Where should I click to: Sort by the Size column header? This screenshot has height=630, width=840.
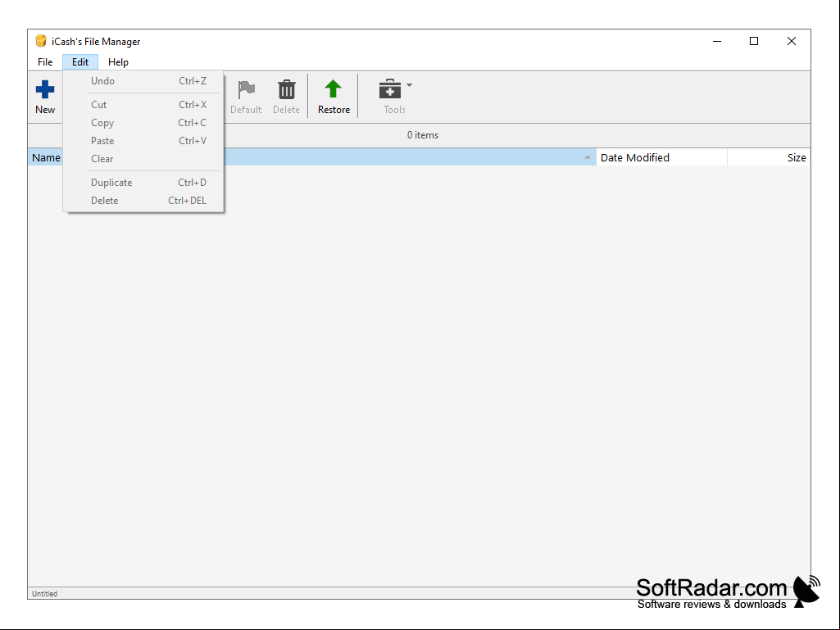pyautogui.click(x=769, y=157)
